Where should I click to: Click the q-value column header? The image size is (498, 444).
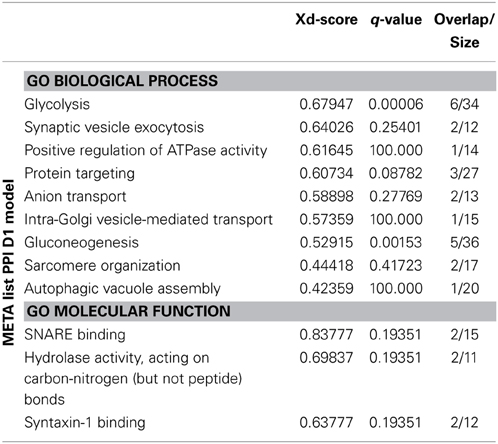396,20
